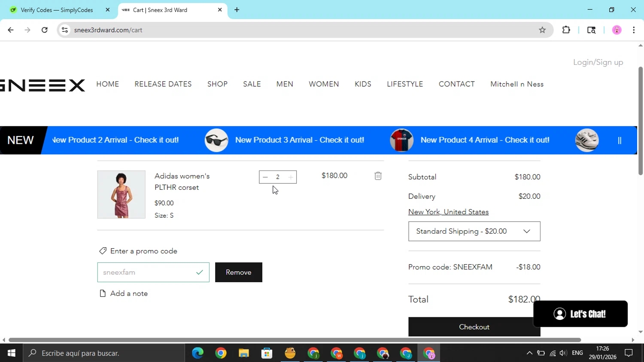Click sunglasses thumbnail in ticker
This screenshot has height=362, width=644.
(216, 140)
